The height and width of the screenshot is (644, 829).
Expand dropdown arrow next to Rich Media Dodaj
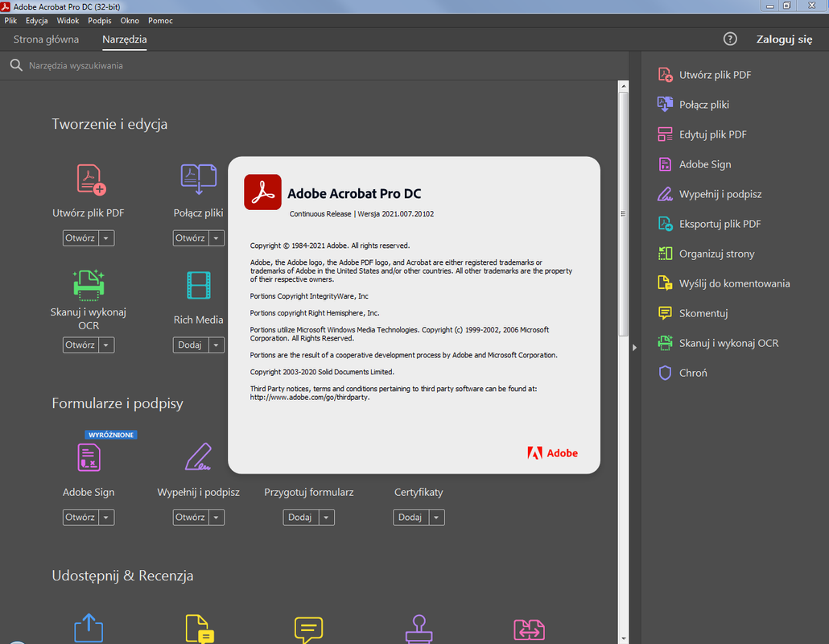point(217,345)
